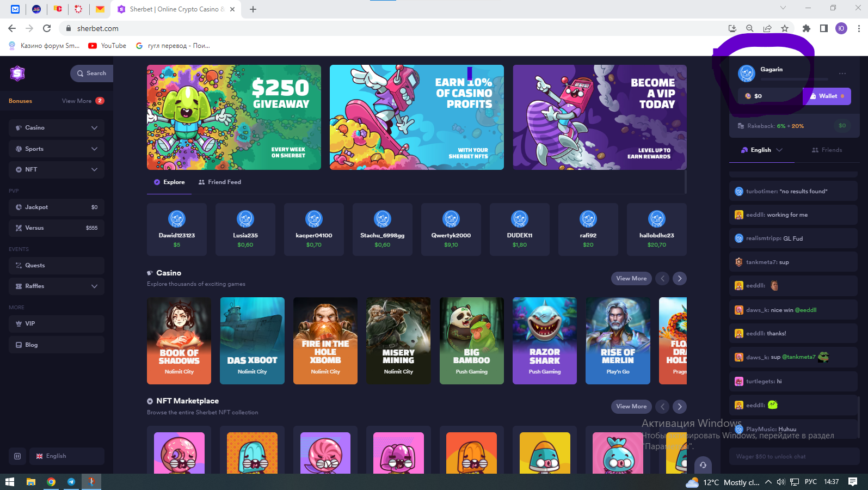This screenshot has height=490, width=868.
Task: Open the chat English language dropdown
Action: [x=762, y=150]
